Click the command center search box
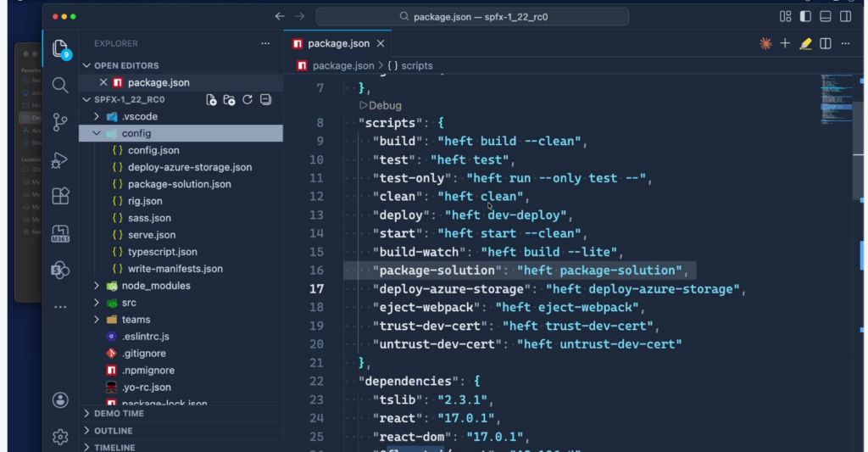 pyautogui.click(x=472, y=16)
